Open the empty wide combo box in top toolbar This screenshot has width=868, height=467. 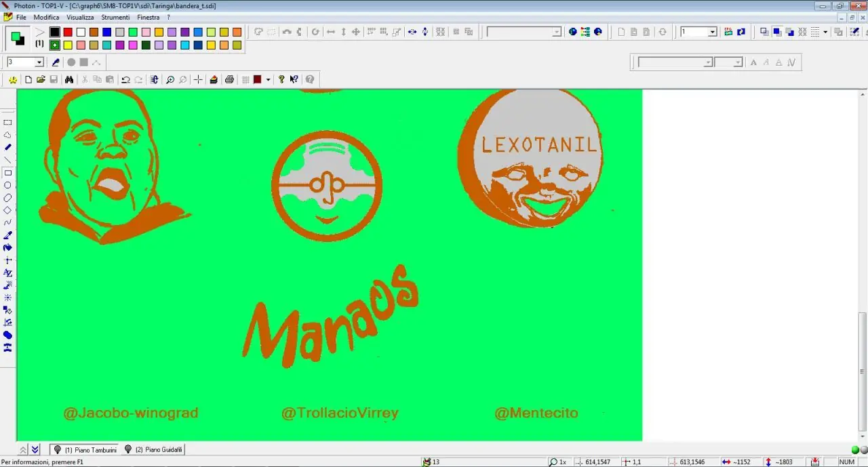click(x=524, y=32)
